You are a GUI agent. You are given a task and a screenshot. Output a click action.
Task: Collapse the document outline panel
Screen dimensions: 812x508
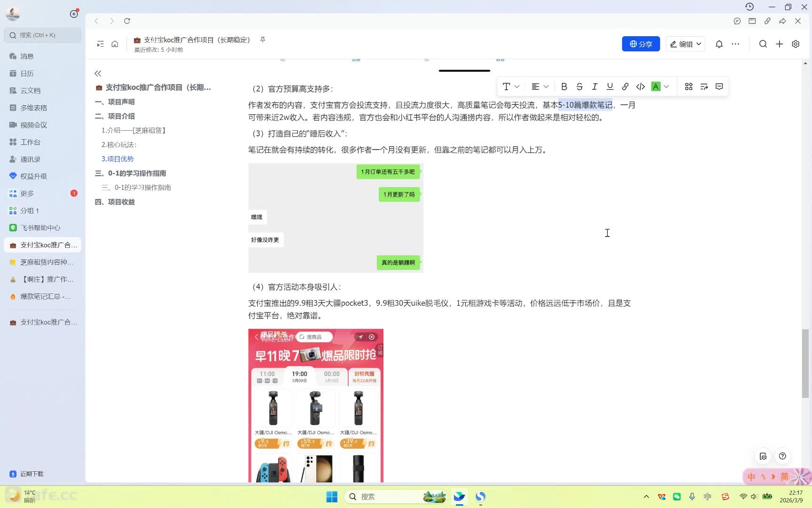coord(98,73)
